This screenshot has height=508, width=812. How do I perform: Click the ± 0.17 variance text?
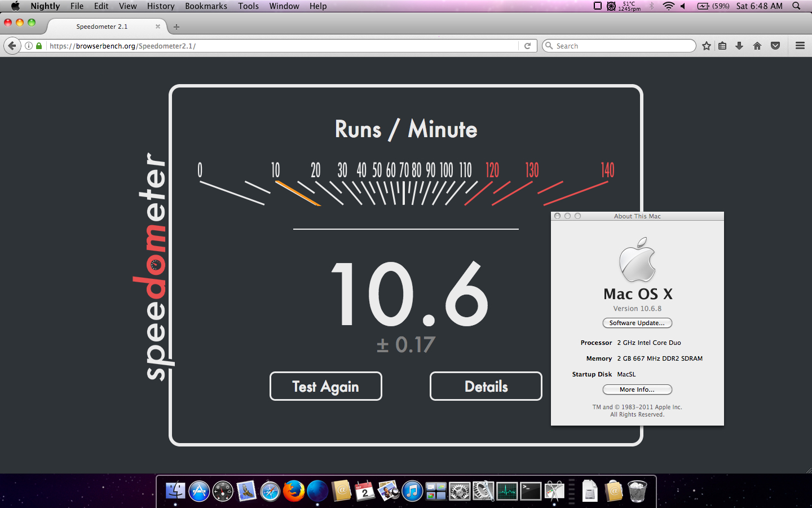click(406, 344)
